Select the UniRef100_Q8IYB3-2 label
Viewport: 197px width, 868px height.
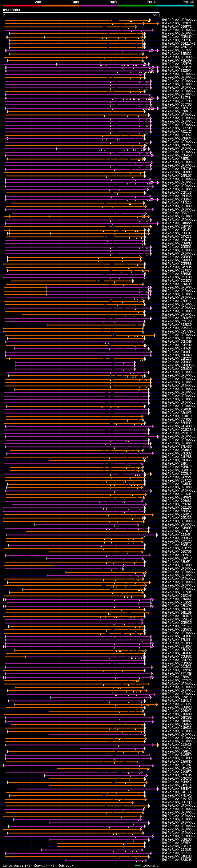(179, 101)
